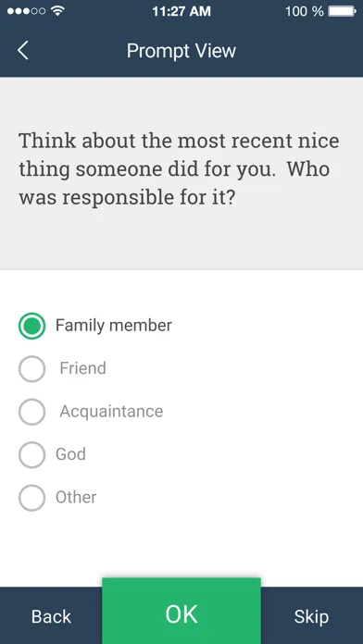Viewport: 363px width, 644px height.
Task: Confirm the answer with the green OK button
Action: [181, 611]
